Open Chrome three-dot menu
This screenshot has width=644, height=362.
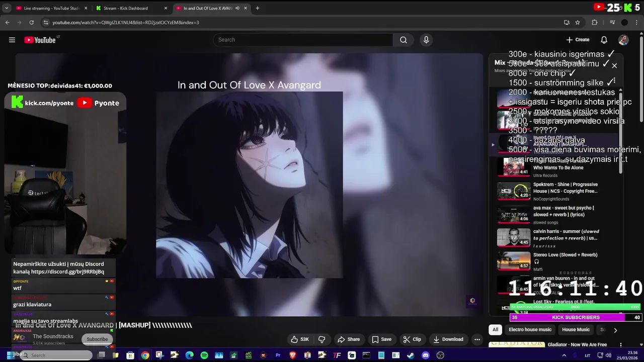(637, 22)
